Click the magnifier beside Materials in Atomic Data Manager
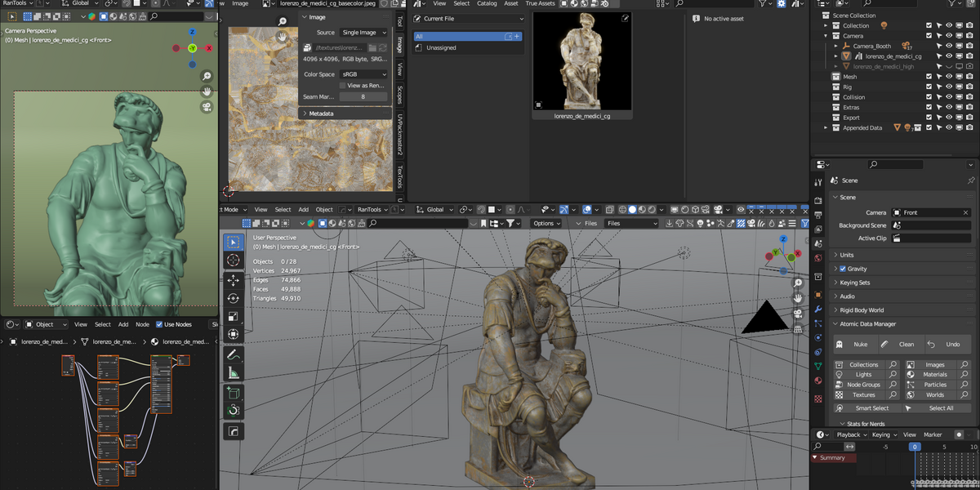This screenshot has height=490, width=980. 964,375
